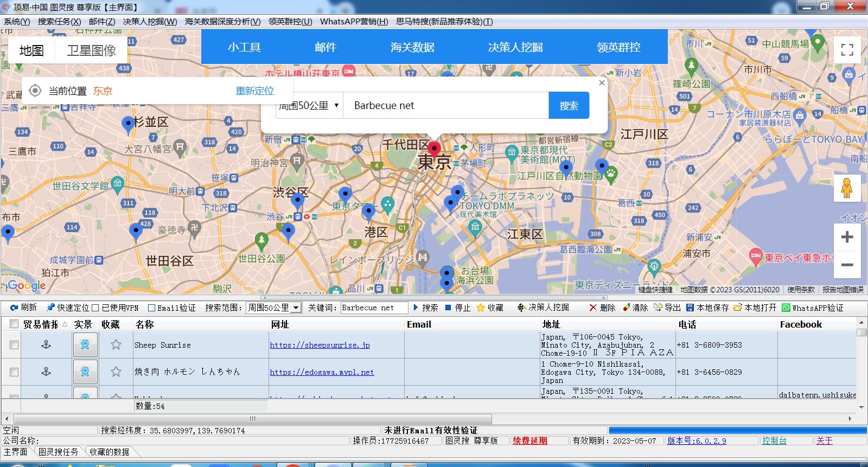Close the map search popup
Viewport: 868px width, 467px height.
(x=601, y=83)
